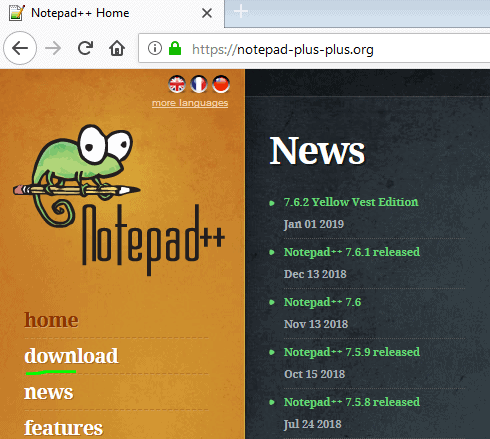Switch language with the UK flag icon
This screenshot has height=439, width=490.
177,84
